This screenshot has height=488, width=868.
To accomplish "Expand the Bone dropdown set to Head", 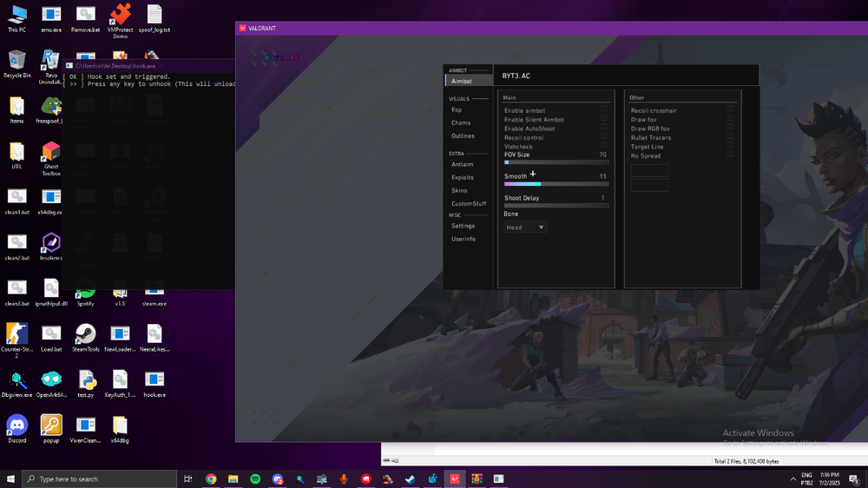I will pyautogui.click(x=525, y=228).
